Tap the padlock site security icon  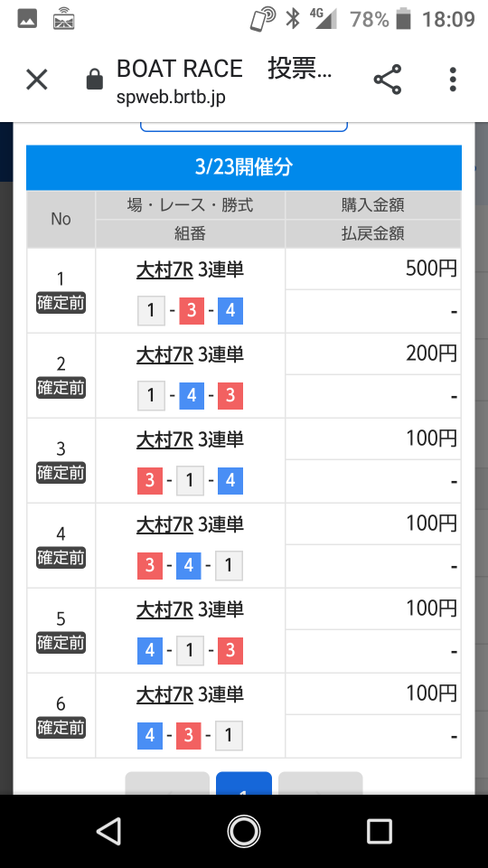tap(95, 80)
